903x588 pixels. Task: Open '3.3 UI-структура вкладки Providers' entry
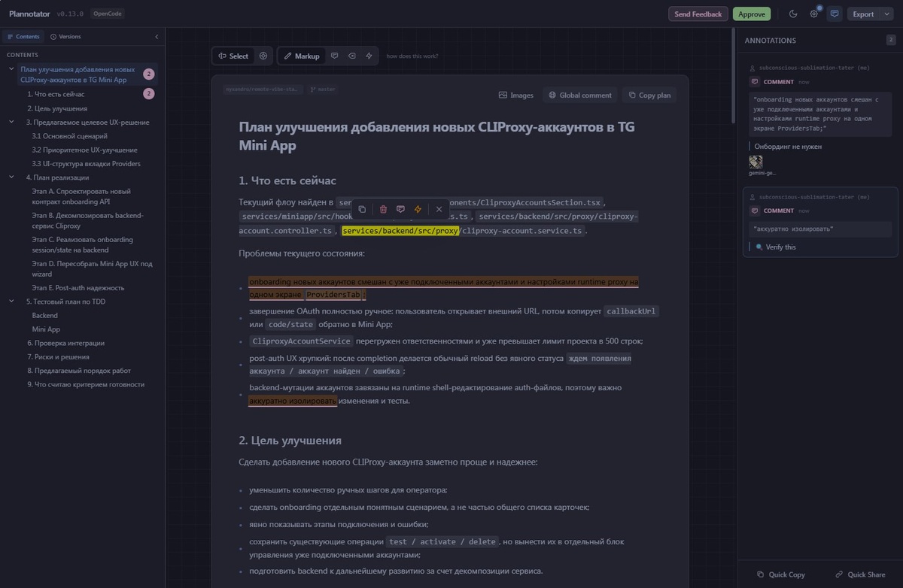tap(86, 163)
